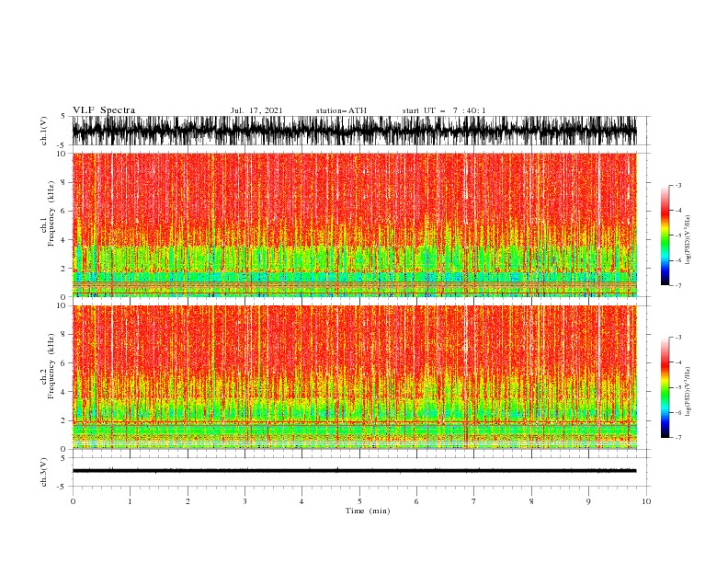728x563 pixels.
Task: Click the ch.1 spectrogram color bar
Action: (x=665, y=236)
